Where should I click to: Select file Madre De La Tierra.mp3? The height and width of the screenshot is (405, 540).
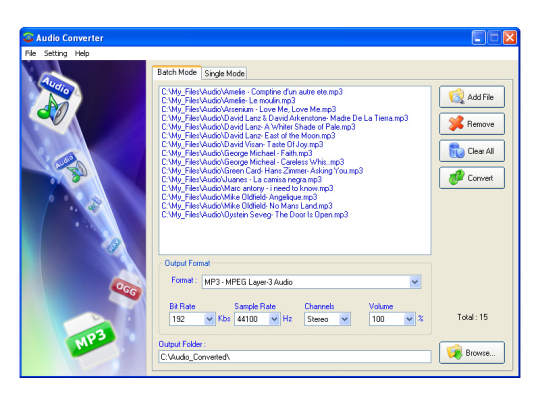click(x=285, y=118)
